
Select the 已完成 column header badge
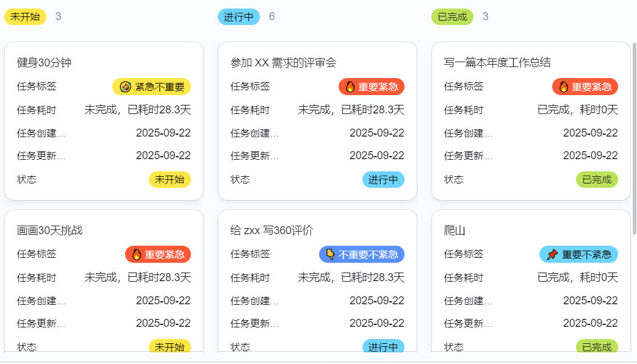452,16
